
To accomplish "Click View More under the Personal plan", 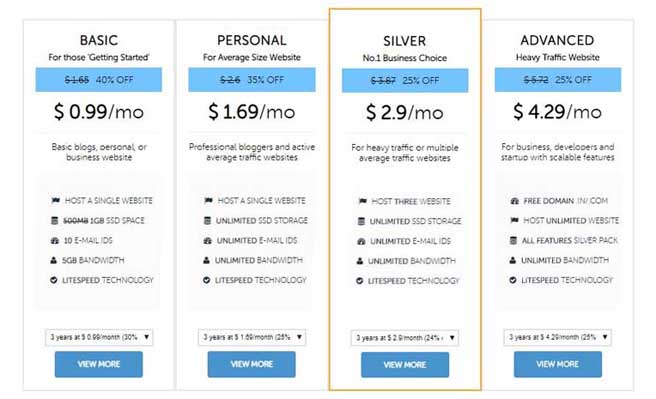I will 251,364.
